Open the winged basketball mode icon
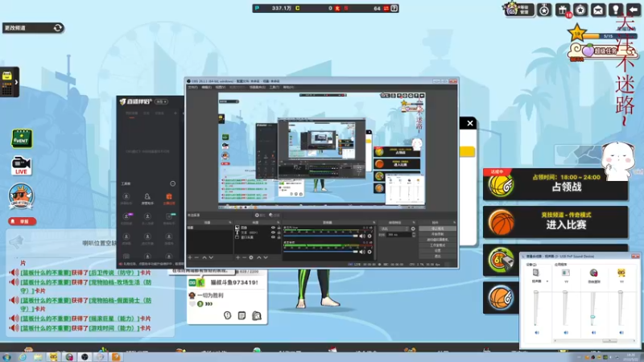644x362 pixels. pyautogui.click(x=501, y=298)
